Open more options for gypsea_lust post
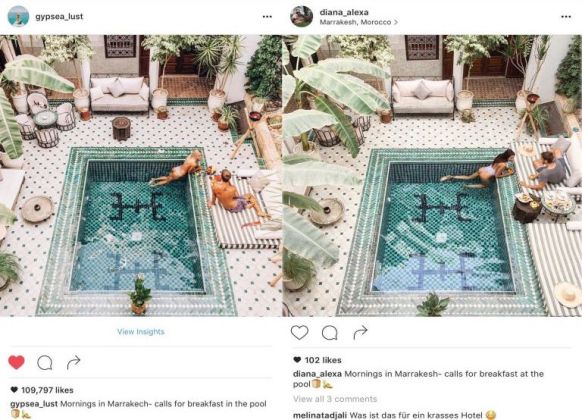Image resolution: width=582 pixels, height=420 pixels. (267, 17)
